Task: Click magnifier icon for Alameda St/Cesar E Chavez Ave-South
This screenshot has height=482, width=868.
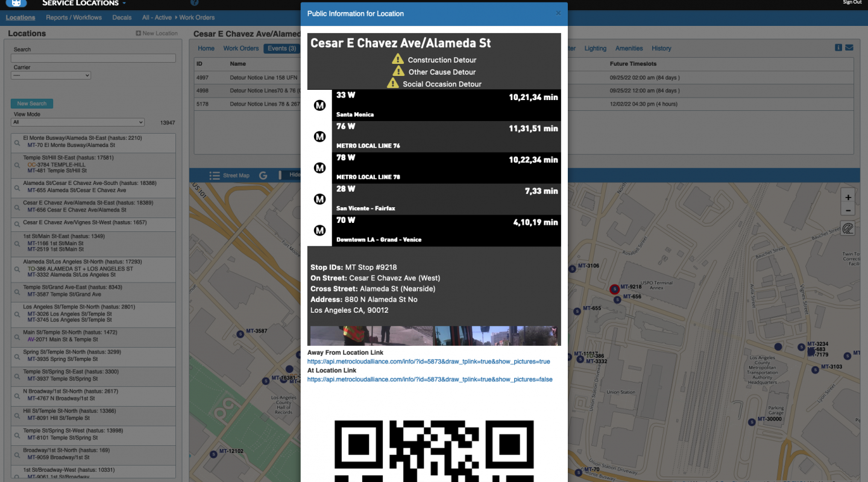Action: (17, 188)
